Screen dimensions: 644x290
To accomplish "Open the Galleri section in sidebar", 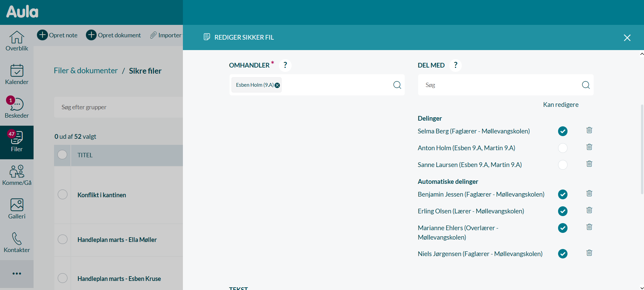I will [x=17, y=209].
